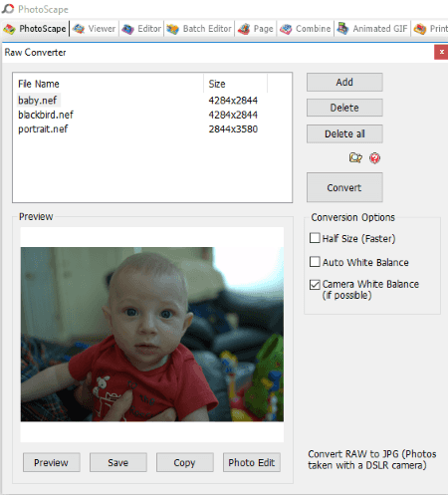
Task: Click the Viewer tab icon
Action: [79, 29]
